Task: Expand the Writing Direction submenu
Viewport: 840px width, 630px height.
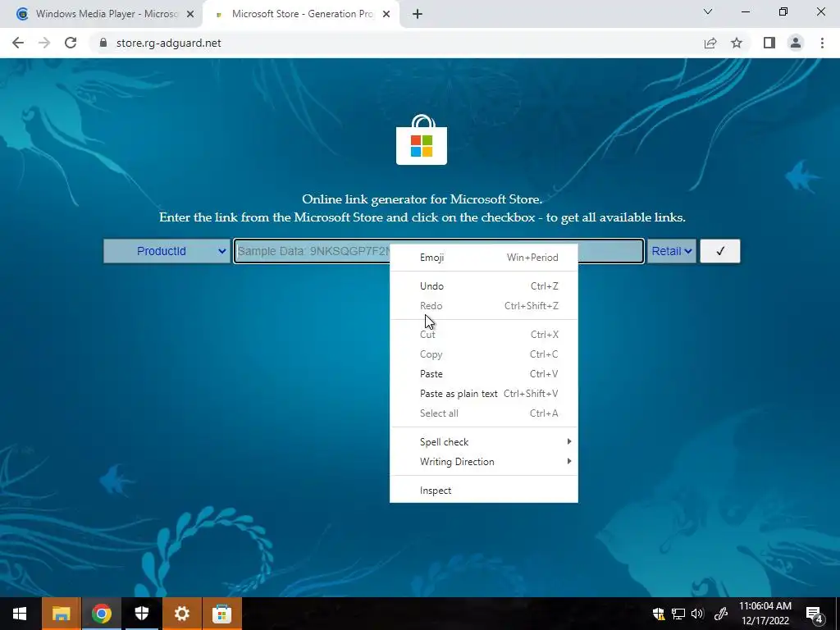Action: [x=484, y=462]
